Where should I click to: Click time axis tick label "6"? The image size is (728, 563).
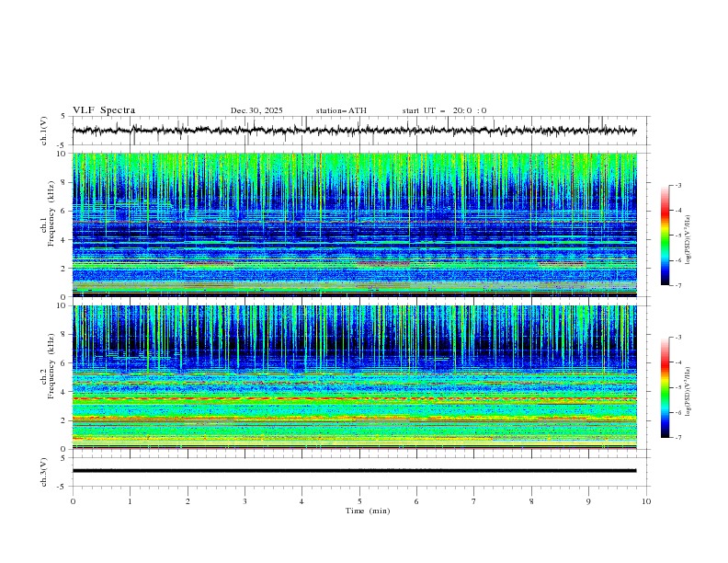point(416,501)
